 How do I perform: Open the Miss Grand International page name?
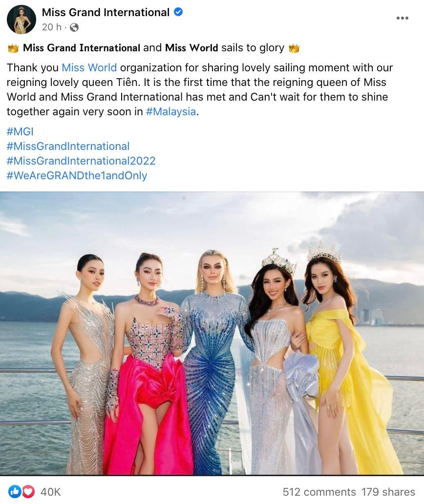click(106, 12)
